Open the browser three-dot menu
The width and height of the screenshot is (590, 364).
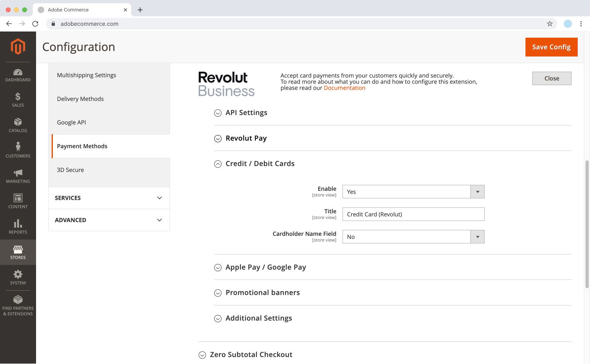tap(581, 24)
